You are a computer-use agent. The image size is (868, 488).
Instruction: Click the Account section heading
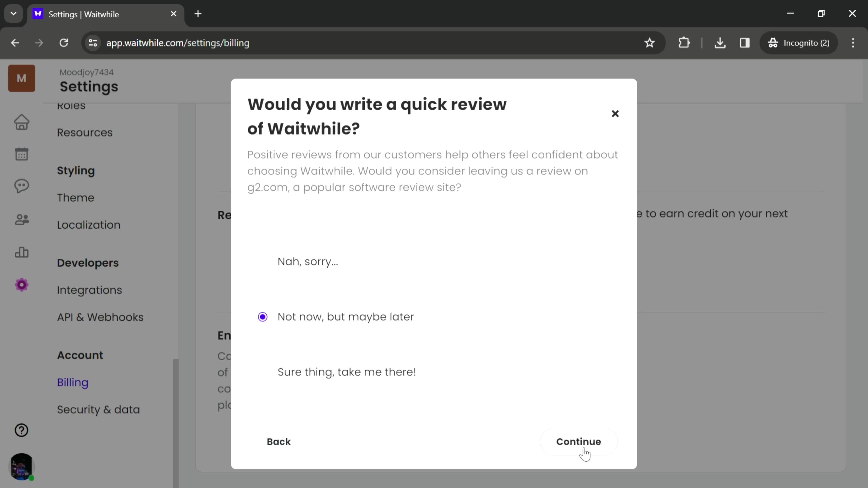click(80, 355)
